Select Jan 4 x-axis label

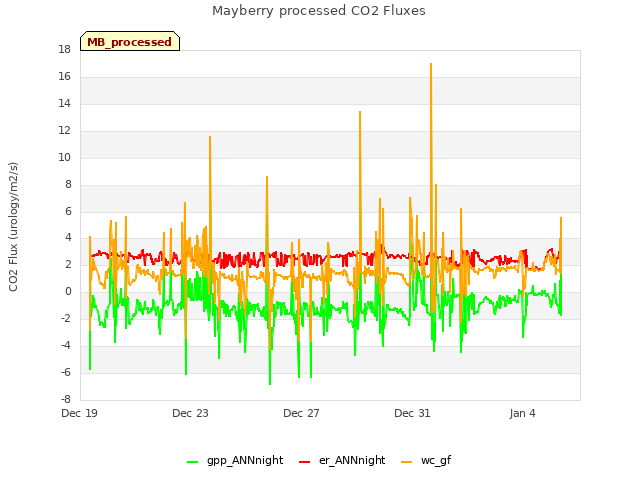click(522, 413)
